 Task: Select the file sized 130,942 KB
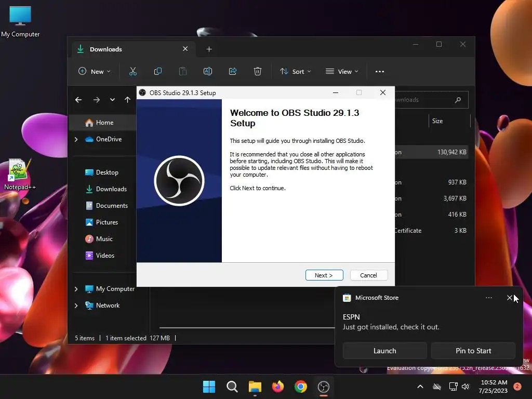coord(432,152)
